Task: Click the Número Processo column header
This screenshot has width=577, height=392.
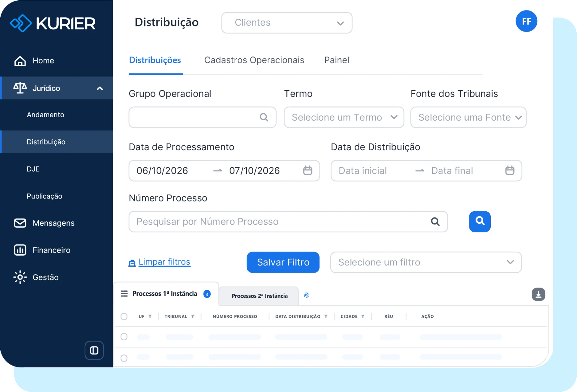Action: pos(235,317)
